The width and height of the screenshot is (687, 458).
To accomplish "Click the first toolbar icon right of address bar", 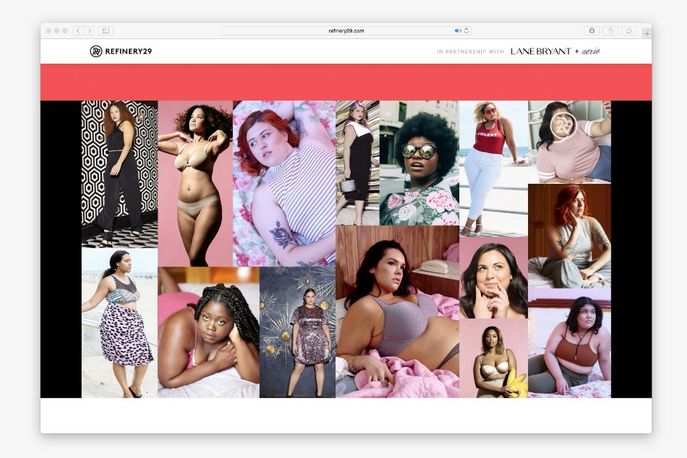I will tap(591, 31).
